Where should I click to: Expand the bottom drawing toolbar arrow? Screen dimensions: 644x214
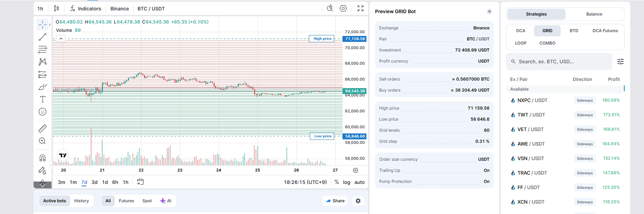tap(43, 185)
